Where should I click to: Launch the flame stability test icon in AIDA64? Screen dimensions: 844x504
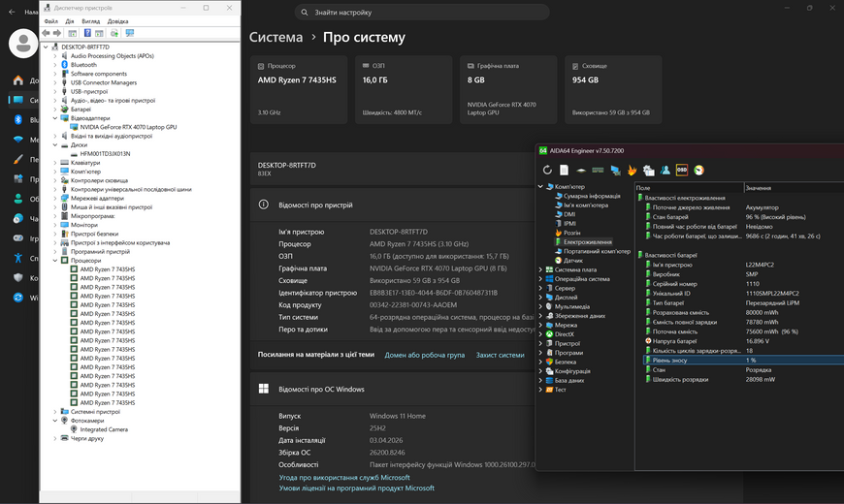pyautogui.click(x=632, y=170)
